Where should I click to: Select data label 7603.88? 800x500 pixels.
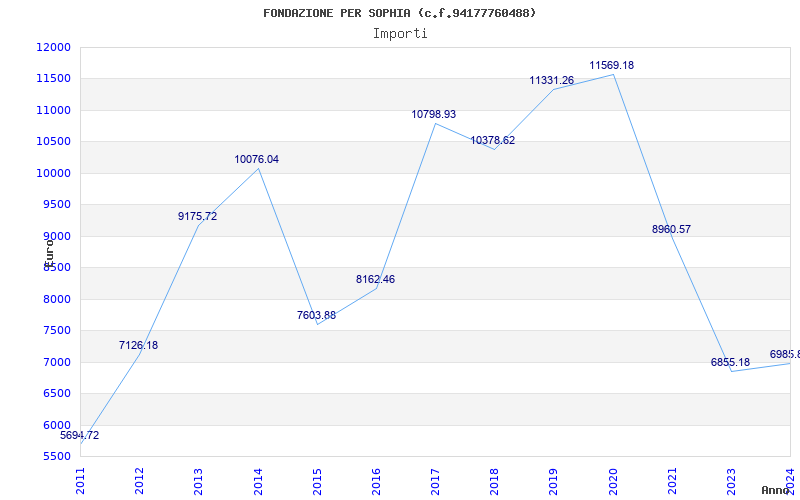[x=316, y=315]
